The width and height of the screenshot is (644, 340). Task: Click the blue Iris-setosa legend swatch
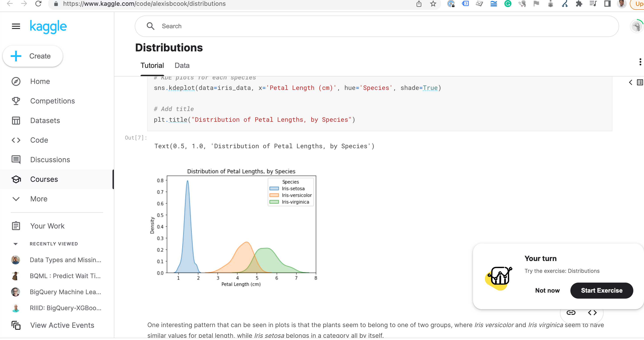click(274, 188)
